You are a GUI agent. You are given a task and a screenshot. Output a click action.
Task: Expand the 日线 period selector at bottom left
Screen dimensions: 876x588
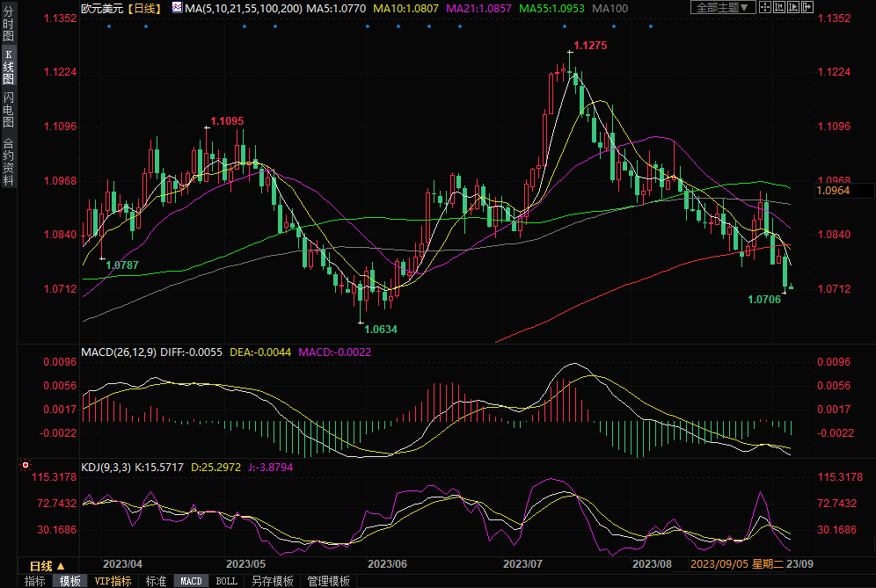47,565
